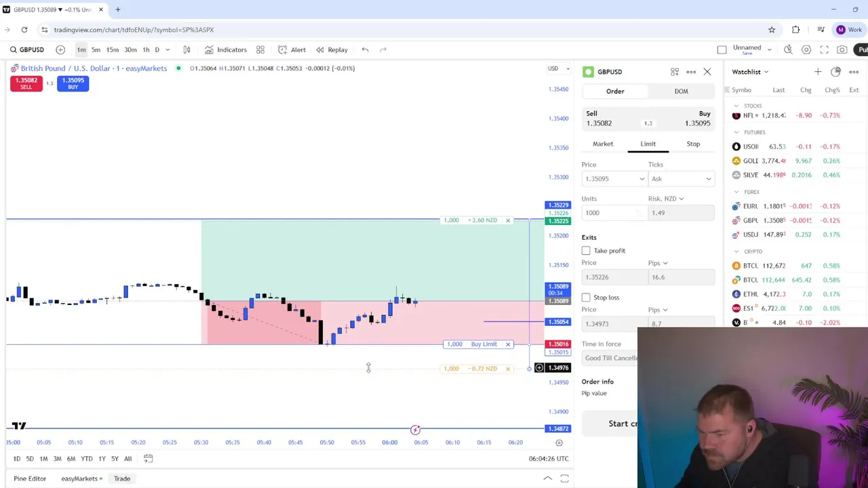The width and height of the screenshot is (868, 488).
Task: Cancel the Buy Limit order line
Action: (507, 344)
